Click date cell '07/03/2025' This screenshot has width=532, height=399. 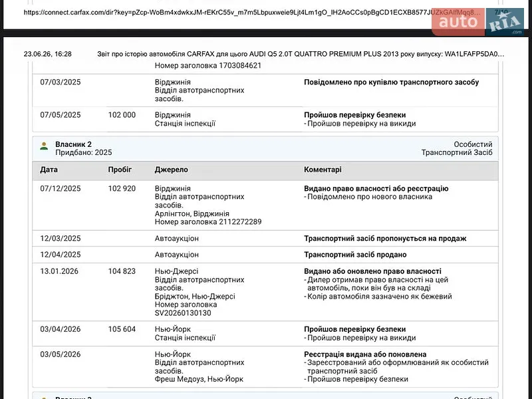point(61,82)
